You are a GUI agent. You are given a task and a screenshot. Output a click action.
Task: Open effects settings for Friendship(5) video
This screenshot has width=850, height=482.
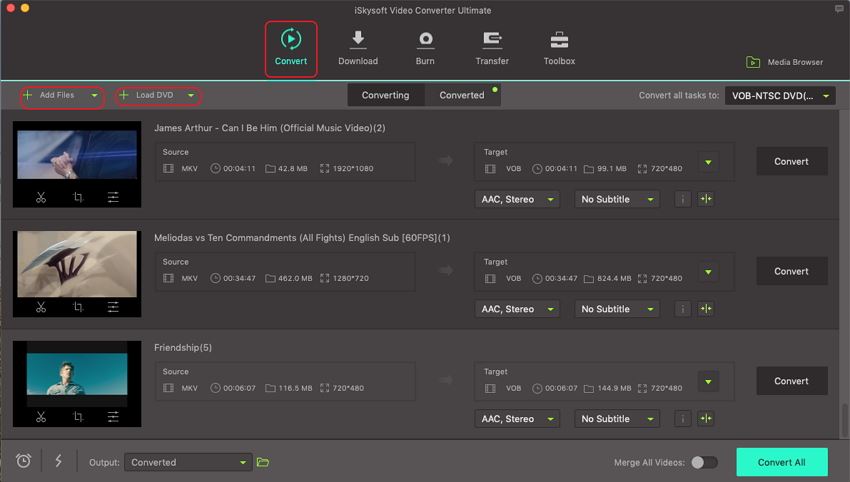click(x=113, y=417)
